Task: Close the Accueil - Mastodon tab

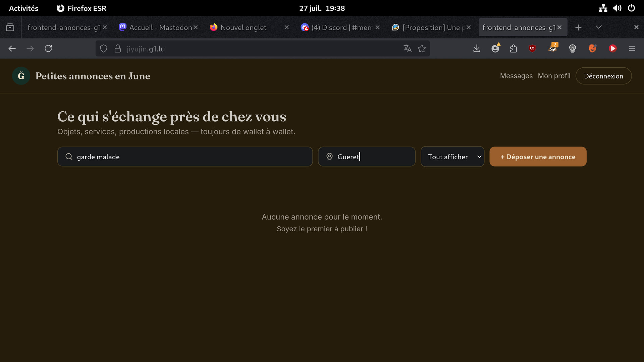Action: (x=196, y=27)
